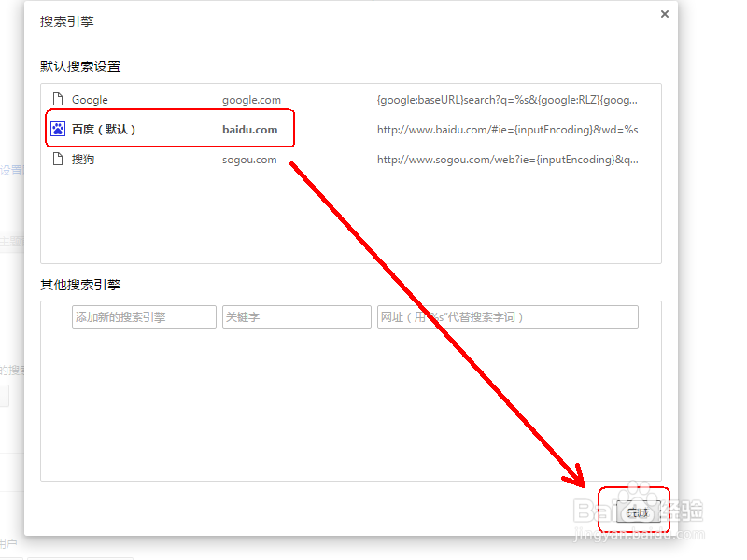Close the 搜索引擎 dialog
747x560 pixels.
tap(664, 14)
